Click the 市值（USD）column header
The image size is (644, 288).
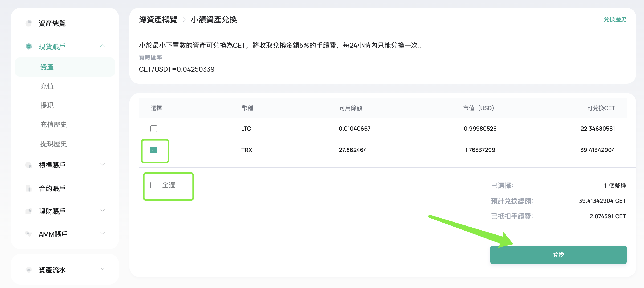tap(479, 108)
